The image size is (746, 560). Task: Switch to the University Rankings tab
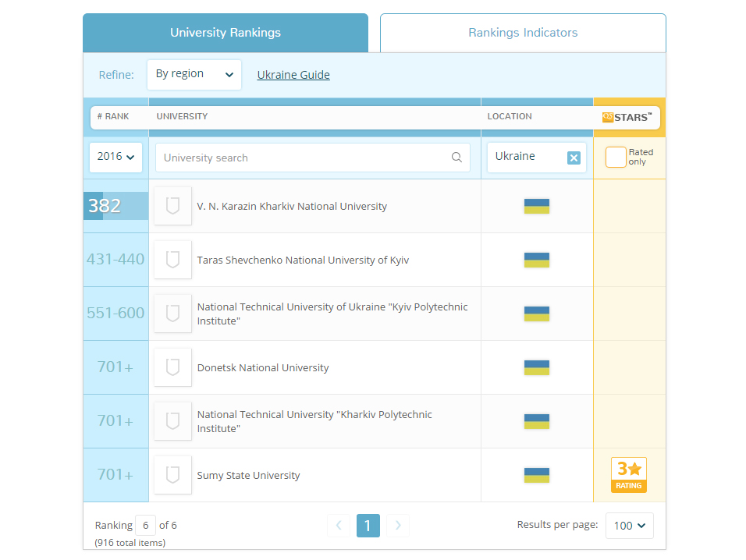click(x=226, y=33)
